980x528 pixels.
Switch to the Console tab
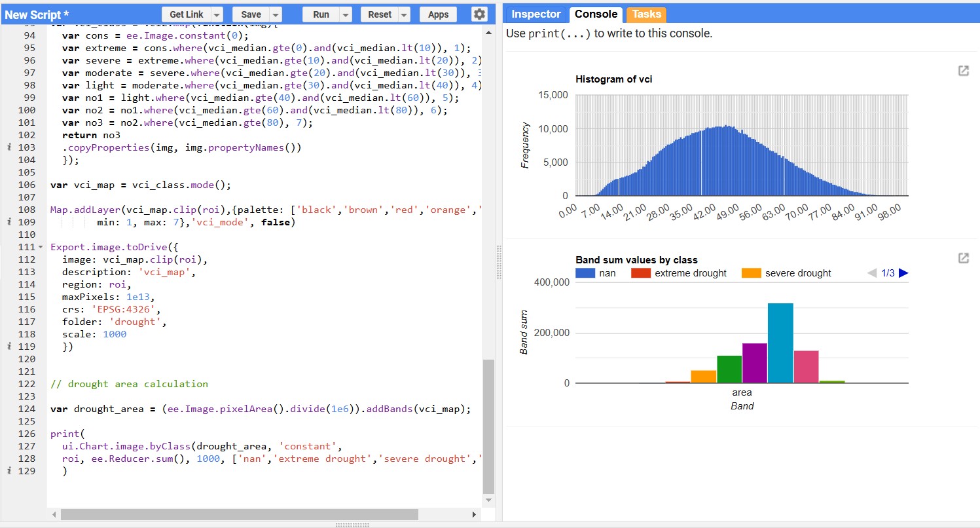596,14
